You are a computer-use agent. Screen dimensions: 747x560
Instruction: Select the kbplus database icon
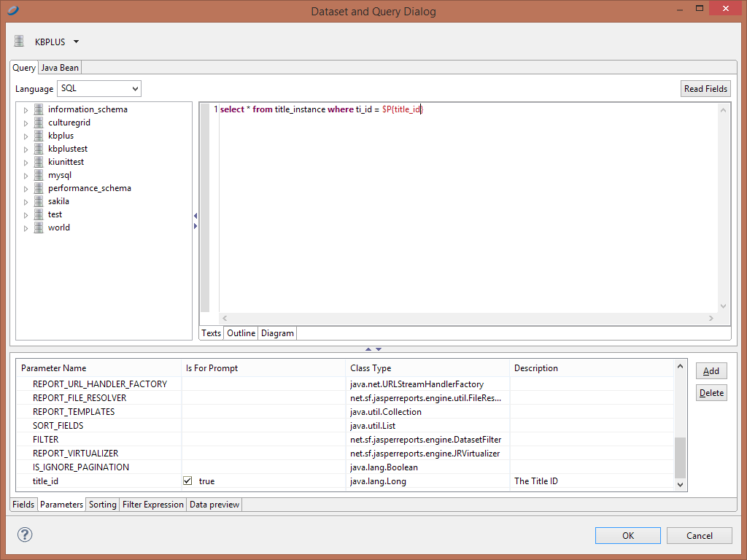click(x=39, y=136)
